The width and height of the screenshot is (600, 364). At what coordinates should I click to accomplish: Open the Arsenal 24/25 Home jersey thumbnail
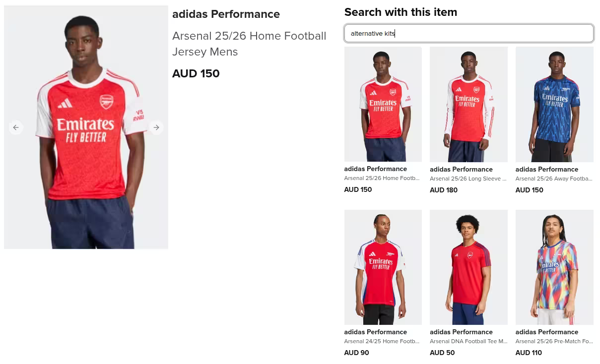pos(383,267)
